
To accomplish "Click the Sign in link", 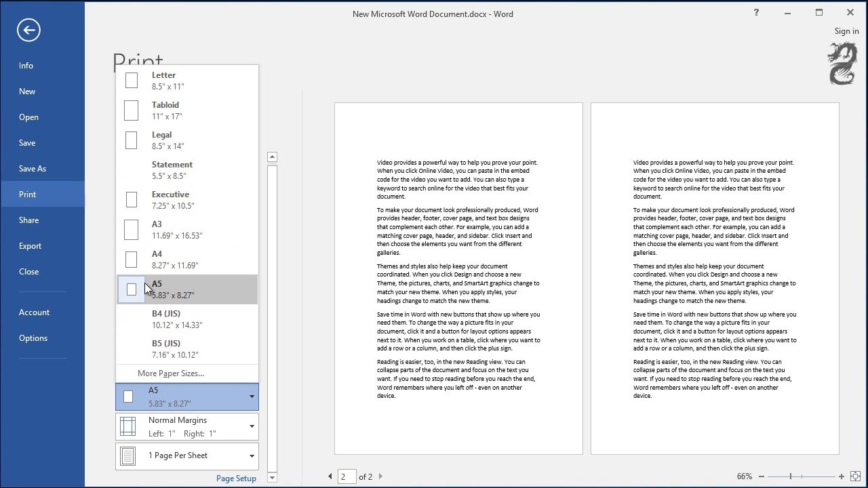I will tap(846, 31).
